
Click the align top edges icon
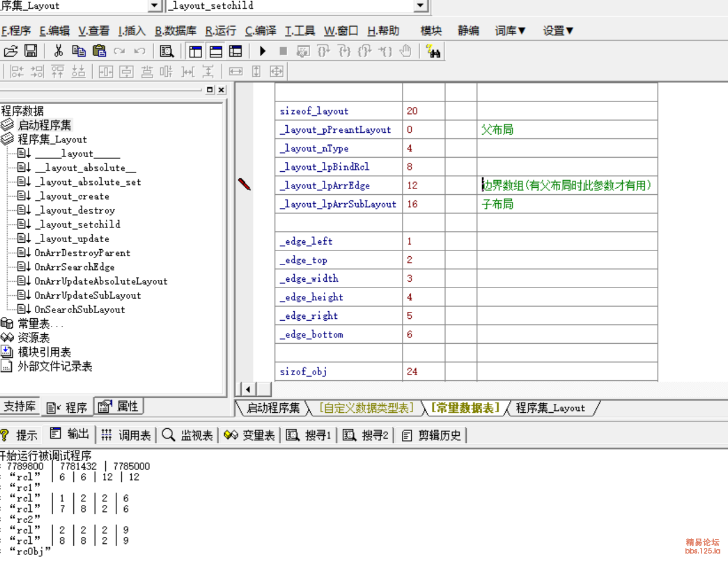click(58, 72)
